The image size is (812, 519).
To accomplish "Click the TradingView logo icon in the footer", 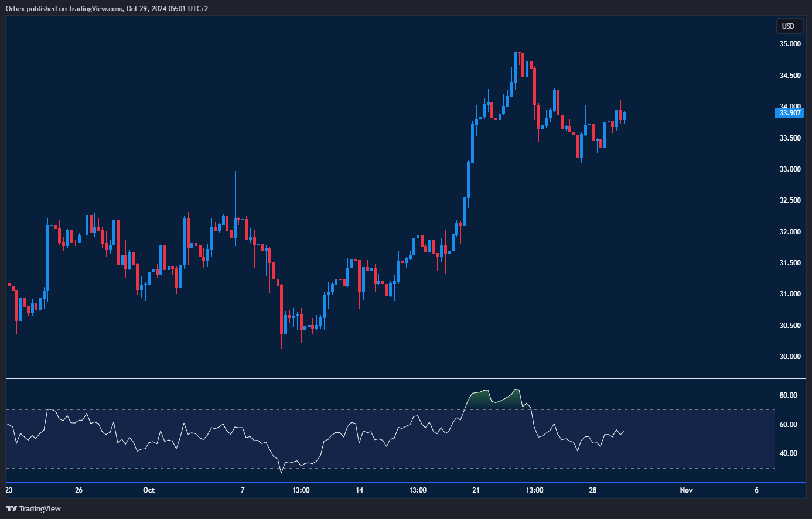I will (11, 508).
